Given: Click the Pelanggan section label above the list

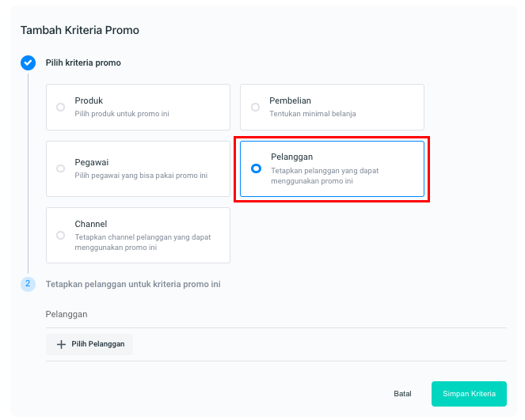Looking at the screenshot, I should (x=67, y=314).
